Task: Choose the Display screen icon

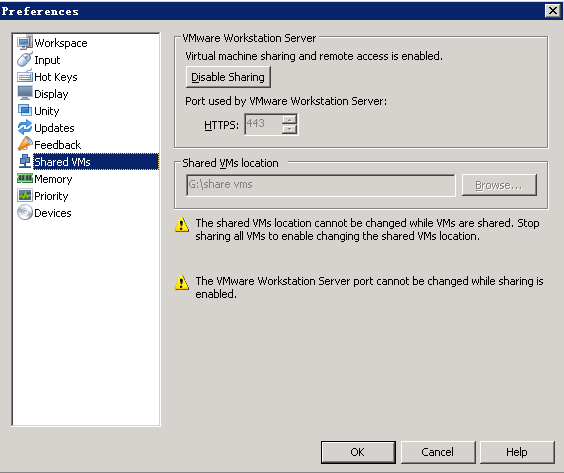Action: coord(25,94)
